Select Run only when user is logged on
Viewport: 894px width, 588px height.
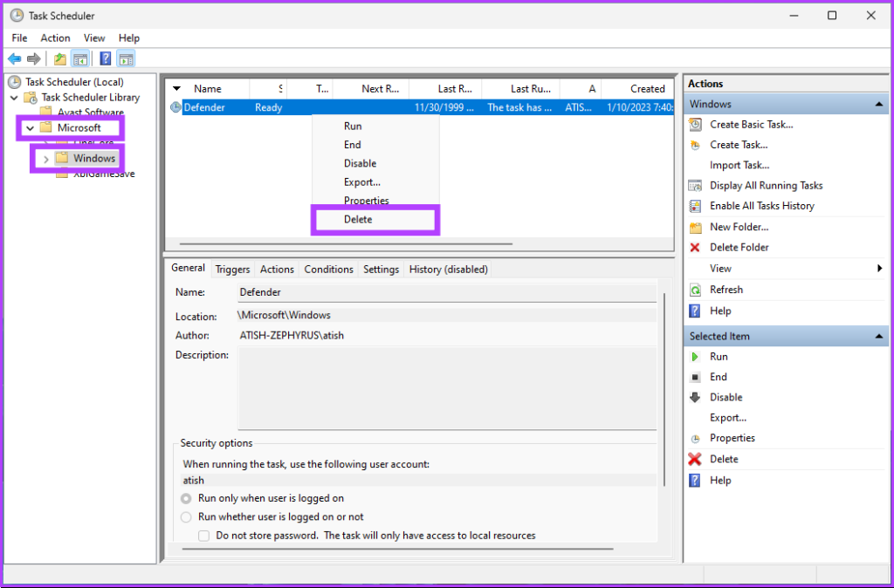[186, 498]
